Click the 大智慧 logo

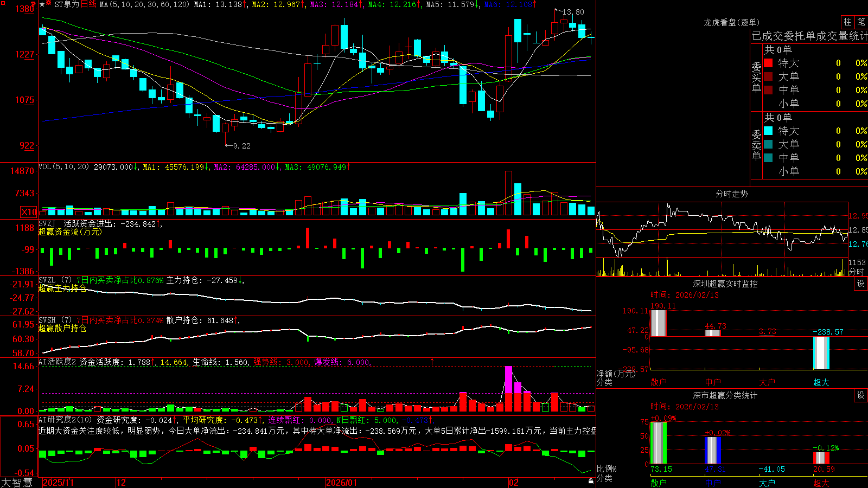point(17,483)
